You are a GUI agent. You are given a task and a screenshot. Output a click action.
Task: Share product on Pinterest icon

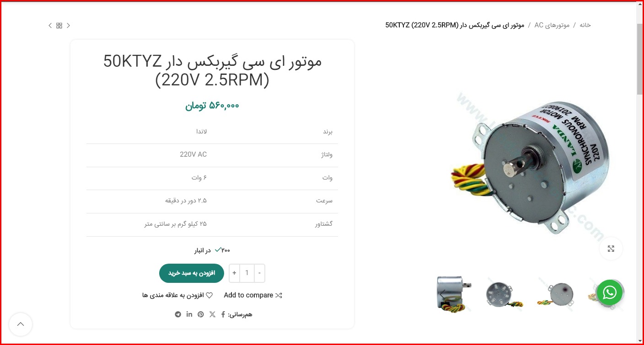pyautogui.click(x=201, y=314)
